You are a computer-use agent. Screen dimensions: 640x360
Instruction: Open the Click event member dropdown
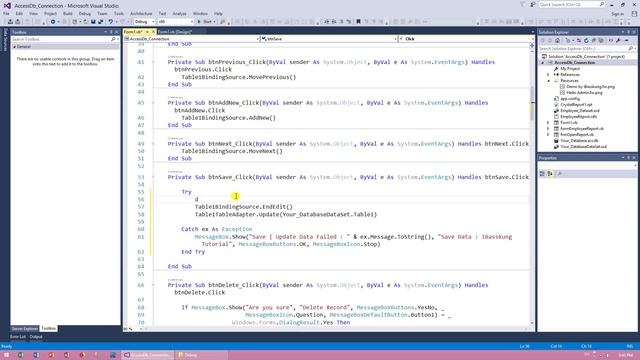466,39
